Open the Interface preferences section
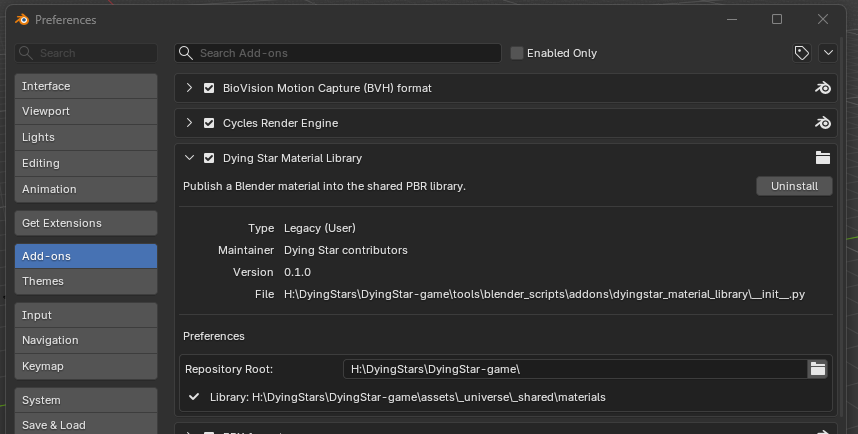The width and height of the screenshot is (858, 434). pos(86,86)
